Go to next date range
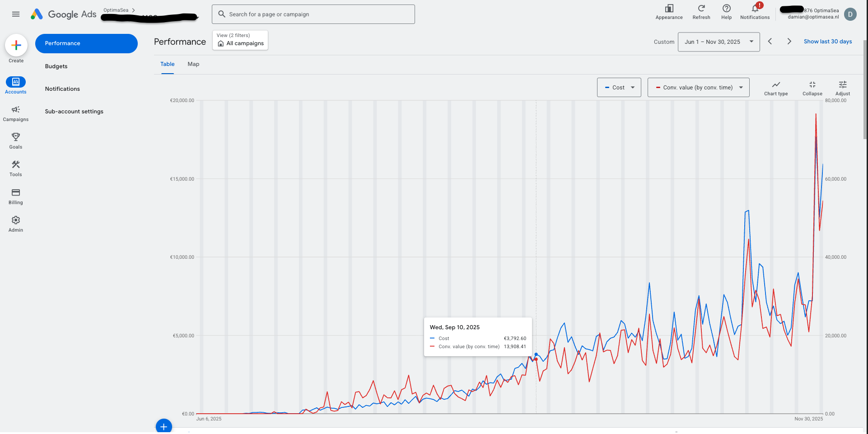 click(x=789, y=42)
